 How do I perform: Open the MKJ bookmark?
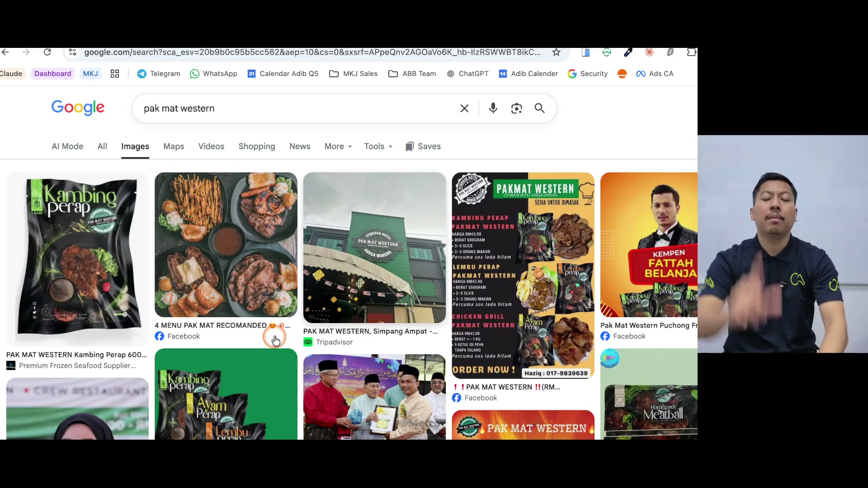click(x=90, y=74)
